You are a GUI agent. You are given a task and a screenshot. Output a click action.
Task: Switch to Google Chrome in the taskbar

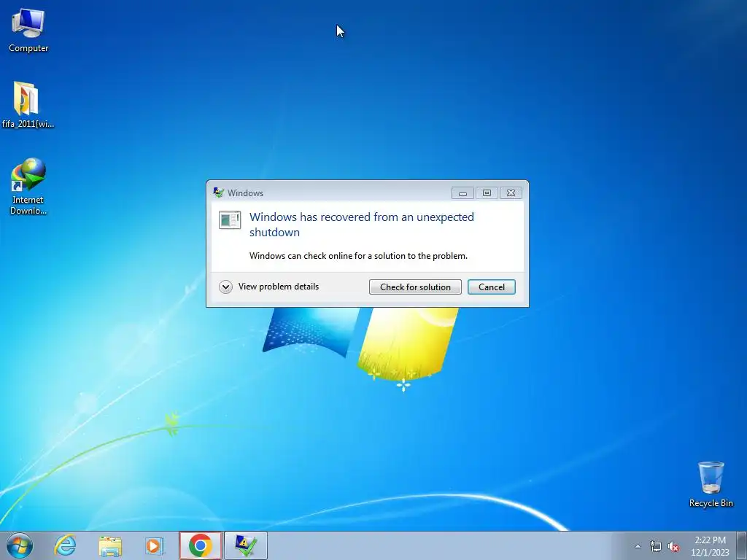201,545
